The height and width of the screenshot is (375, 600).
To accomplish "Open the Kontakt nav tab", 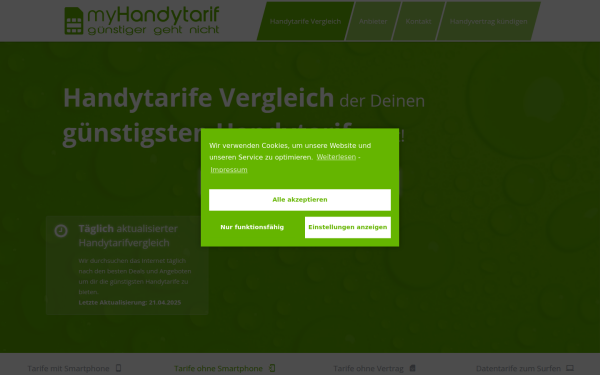I will point(418,21).
